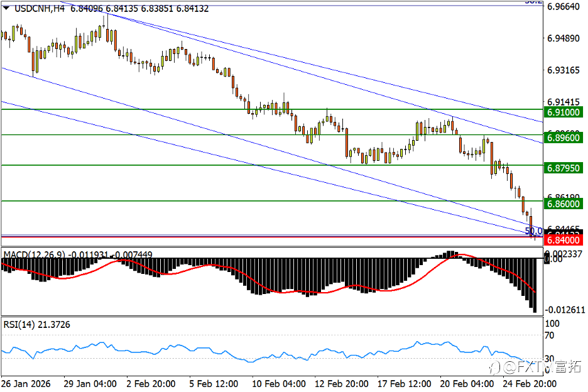Screen dimensions: 588x392
Task: Select the 2 Feb 20:00 time label
Action: tap(151, 384)
